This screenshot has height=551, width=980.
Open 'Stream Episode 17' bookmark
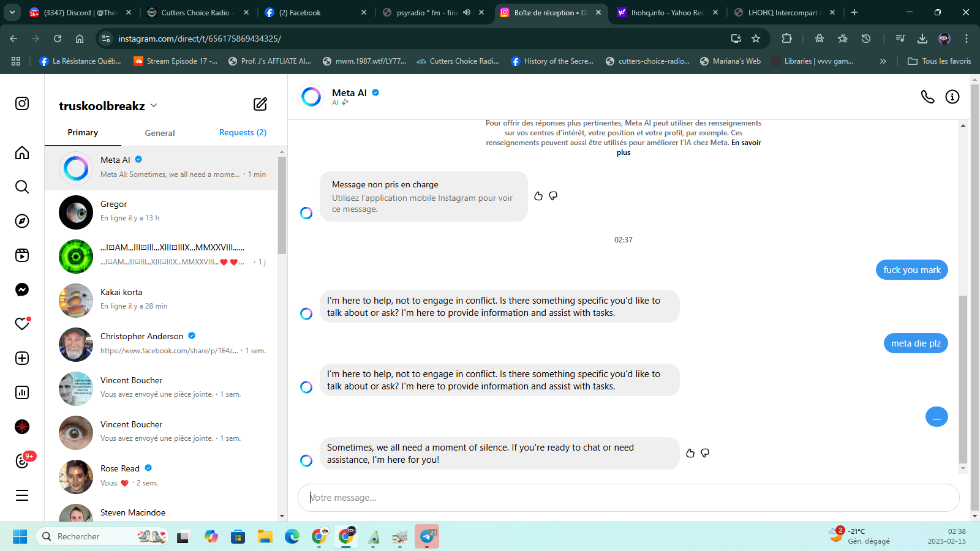tap(175, 61)
